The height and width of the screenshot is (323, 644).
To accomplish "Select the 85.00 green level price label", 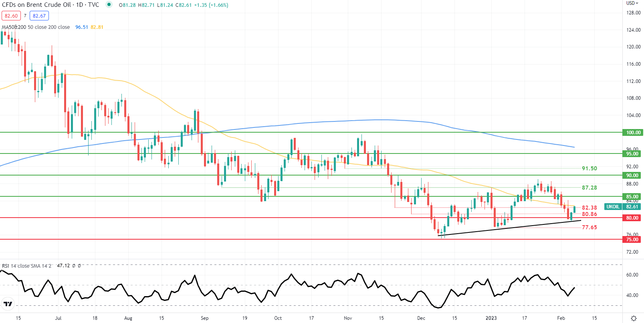I will [x=632, y=197].
